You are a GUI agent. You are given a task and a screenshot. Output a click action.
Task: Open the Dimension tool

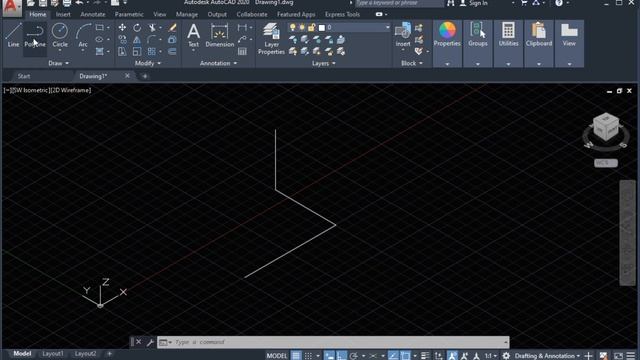220,35
